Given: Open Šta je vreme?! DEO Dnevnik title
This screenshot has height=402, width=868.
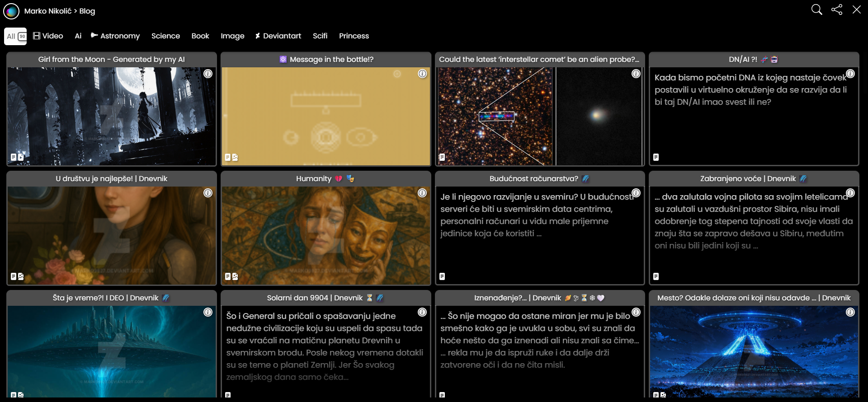Looking at the screenshot, I should point(111,298).
